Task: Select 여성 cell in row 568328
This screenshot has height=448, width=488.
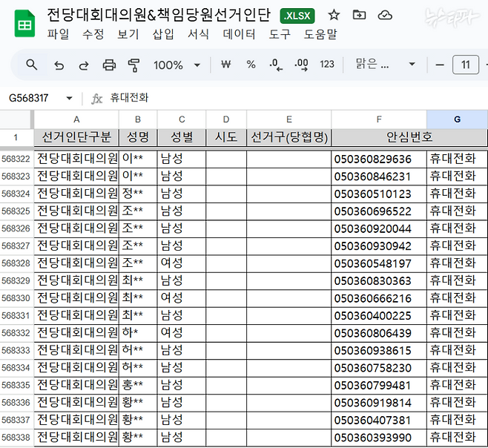Action: click(182, 264)
